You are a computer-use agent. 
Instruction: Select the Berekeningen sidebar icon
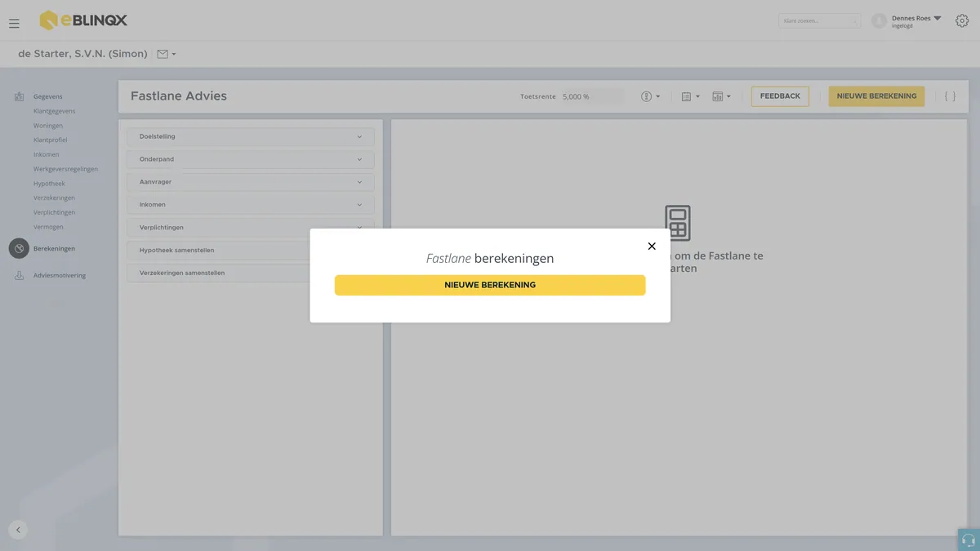19,248
